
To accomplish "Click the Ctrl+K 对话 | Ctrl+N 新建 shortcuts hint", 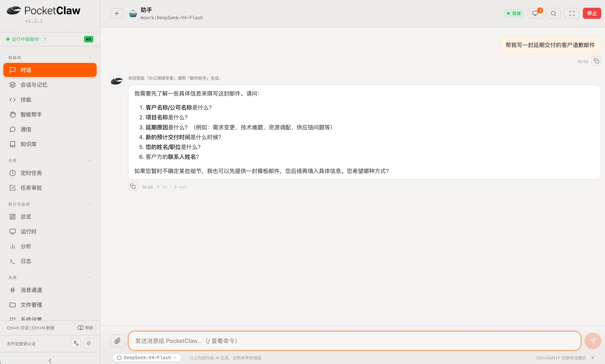I will coord(31,328).
